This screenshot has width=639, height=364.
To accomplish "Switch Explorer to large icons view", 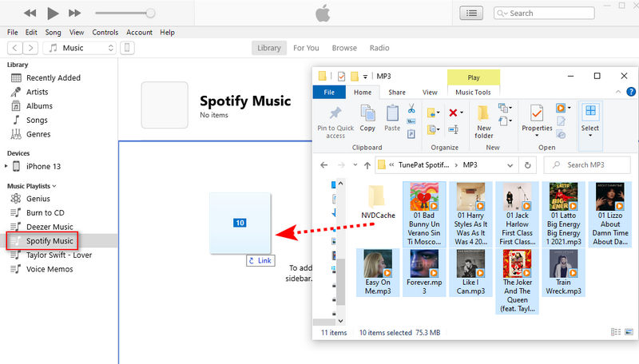I will click(629, 332).
